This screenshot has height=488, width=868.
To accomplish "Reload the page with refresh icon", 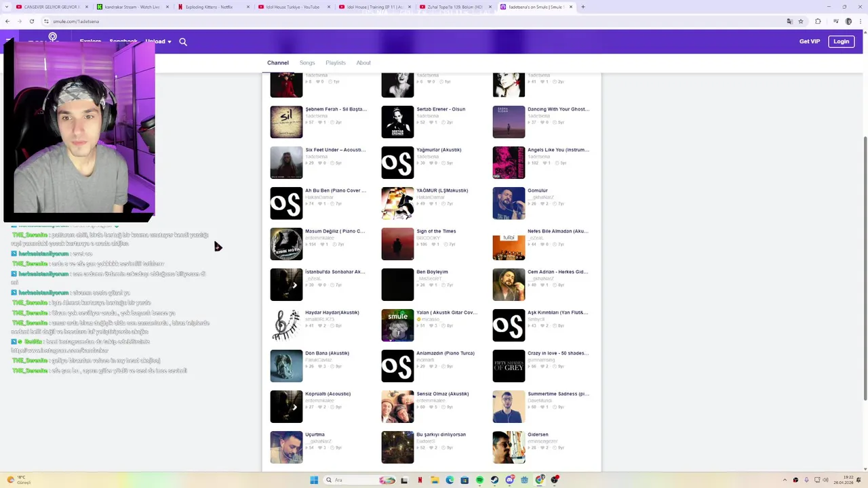I will click(32, 21).
